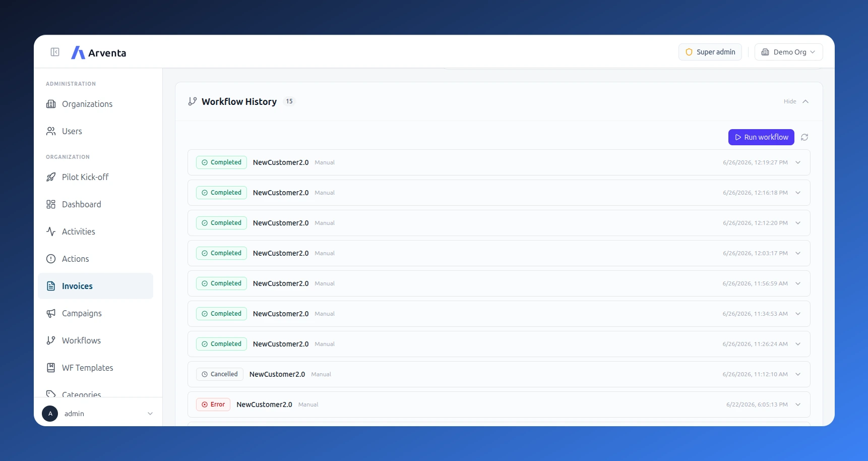The image size is (868, 461).
Task: Go to Organizations in the sidebar
Action: [x=95, y=104]
